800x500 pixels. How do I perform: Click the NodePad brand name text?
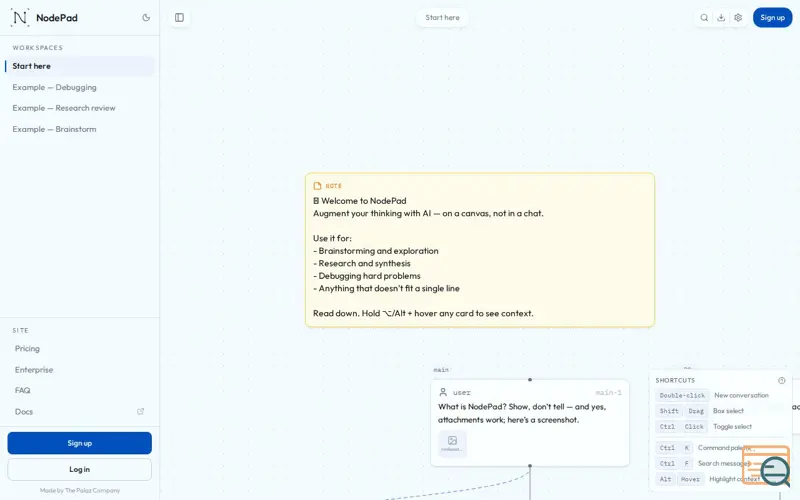57,18
